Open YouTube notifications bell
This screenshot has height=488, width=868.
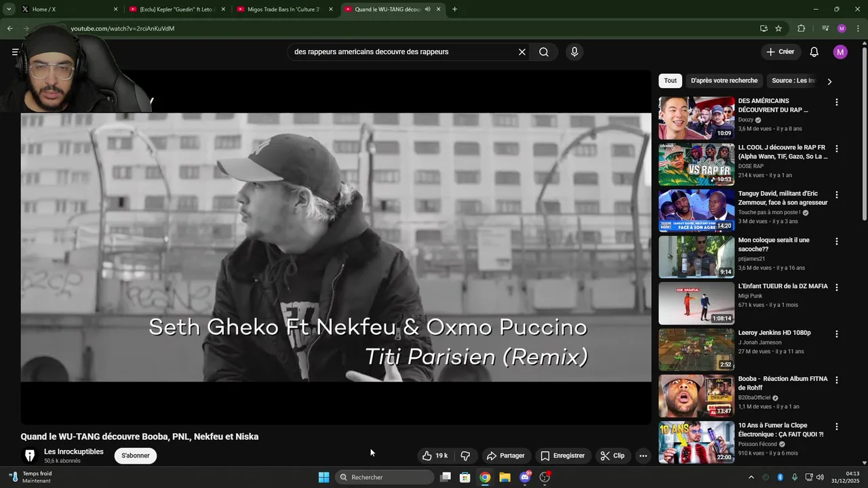click(x=814, y=52)
